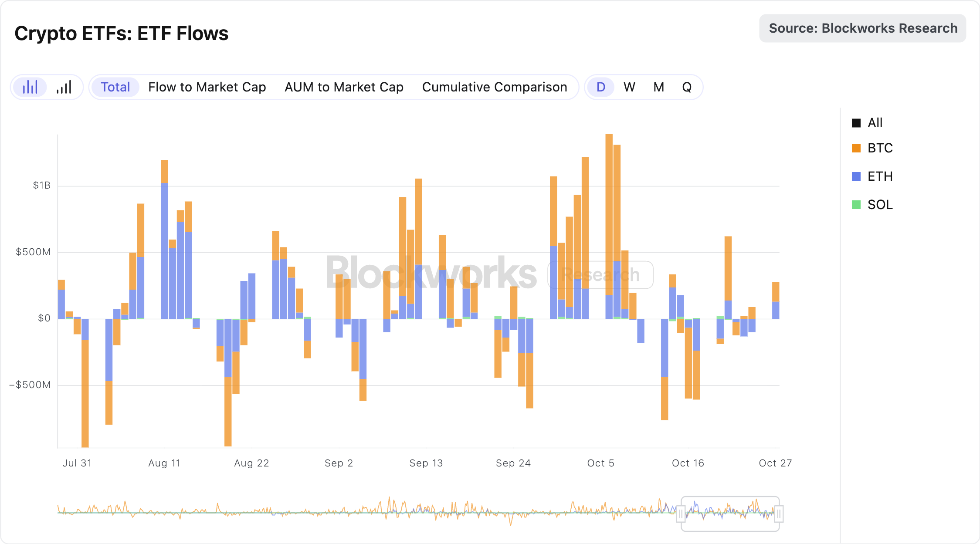Toggle the BTC series label

880,148
